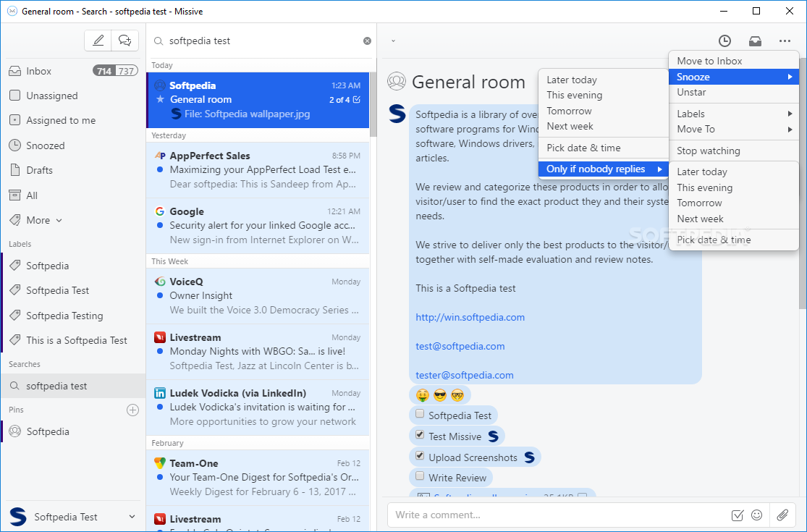Screen dimensions: 807x532
Task: Insert task checkbox icon in comment bar
Action: (x=737, y=515)
